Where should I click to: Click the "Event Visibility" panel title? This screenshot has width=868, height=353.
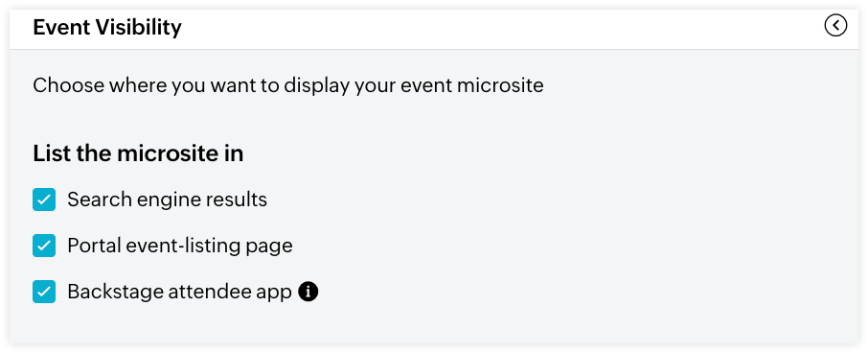(107, 27)
